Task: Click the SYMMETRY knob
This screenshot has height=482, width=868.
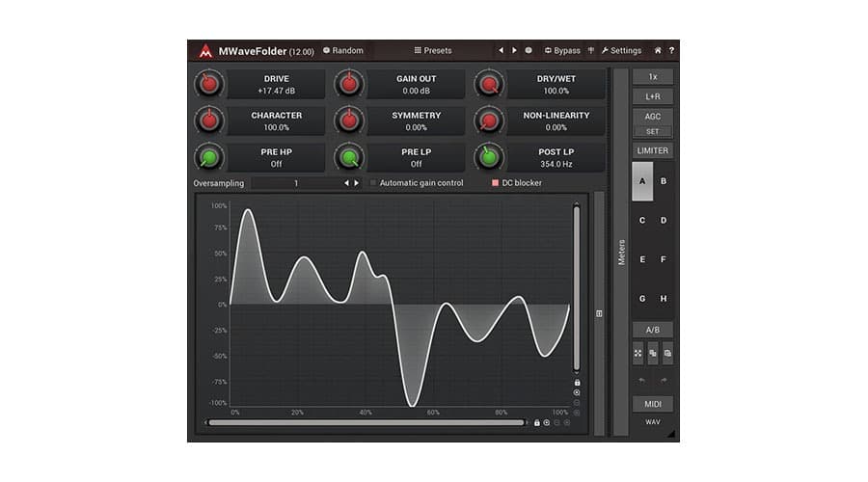Action: (x=349, y=120)
